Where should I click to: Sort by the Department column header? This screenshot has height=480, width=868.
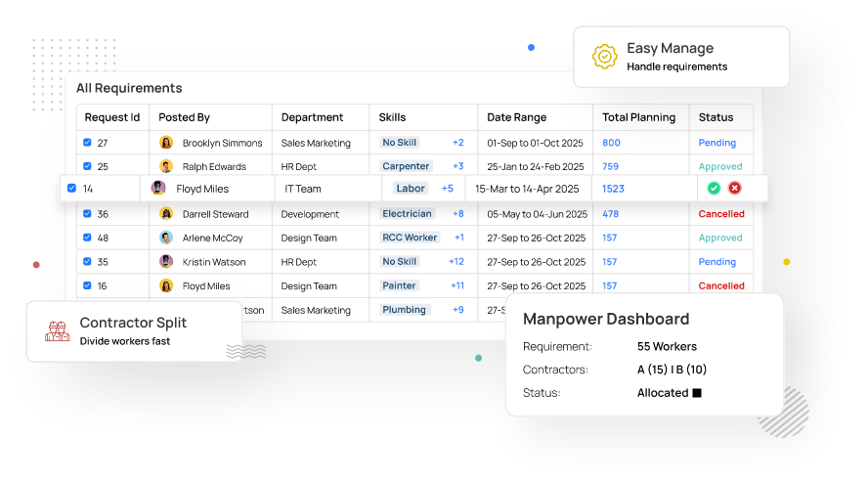[312, 117]
